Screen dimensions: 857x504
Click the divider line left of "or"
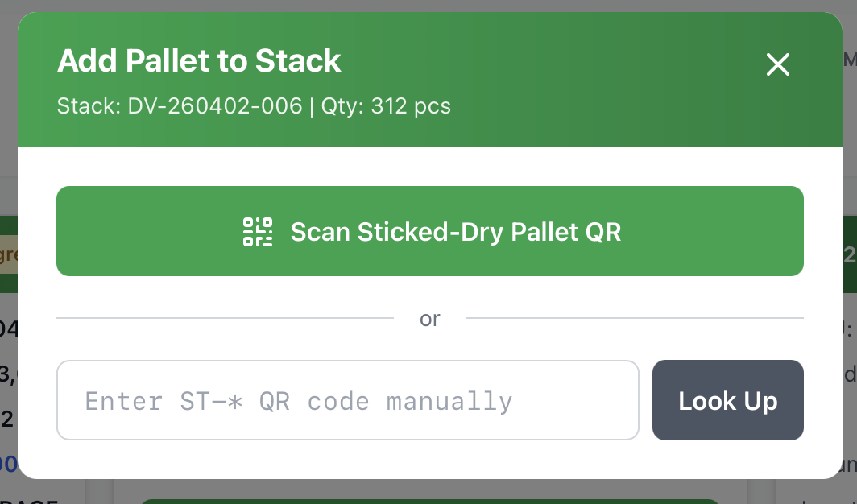coord(225,318)
